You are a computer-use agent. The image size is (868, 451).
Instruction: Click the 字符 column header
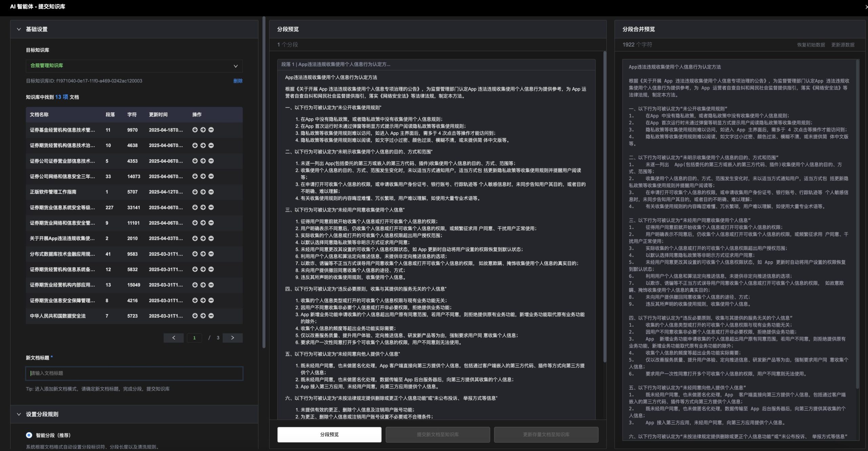[x=132, y=115]
